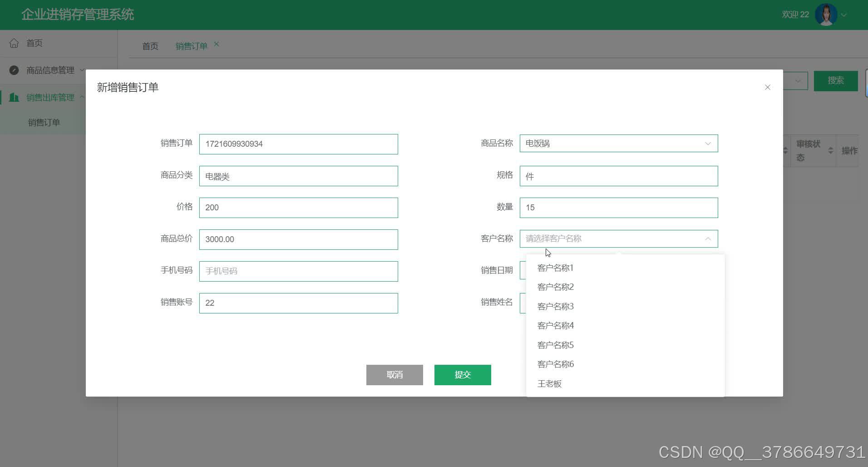Click the 价格 input containing 200
Screen dimensions: 868x467
[x=299, y=208]
